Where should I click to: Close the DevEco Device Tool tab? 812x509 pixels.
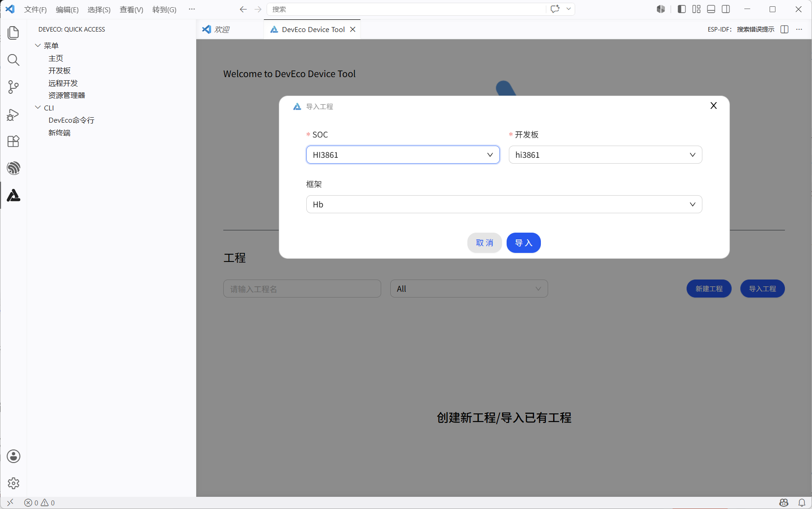click(x=353, y=29)
